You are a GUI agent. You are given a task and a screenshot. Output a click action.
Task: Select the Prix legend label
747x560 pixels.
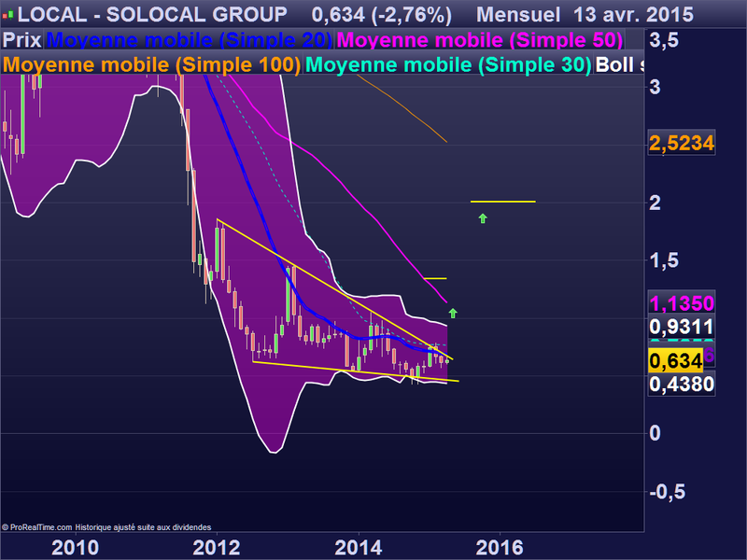pyautogui.click(x=21, y=40)
